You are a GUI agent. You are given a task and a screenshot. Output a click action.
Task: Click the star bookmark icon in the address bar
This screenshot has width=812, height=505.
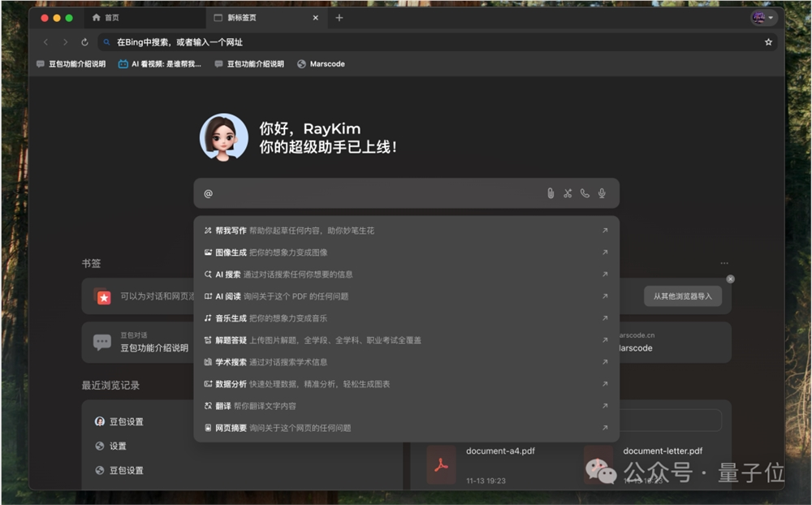click(x=768, y=41)
